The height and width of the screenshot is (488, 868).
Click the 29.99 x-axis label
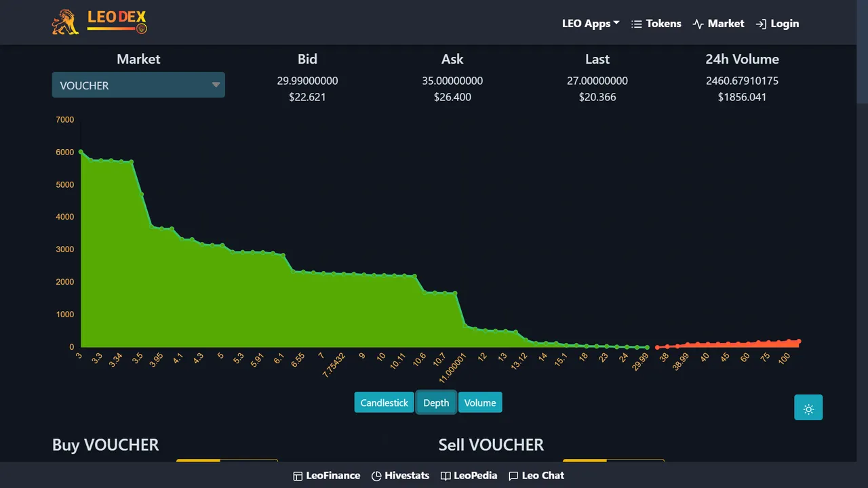(640, 361)
